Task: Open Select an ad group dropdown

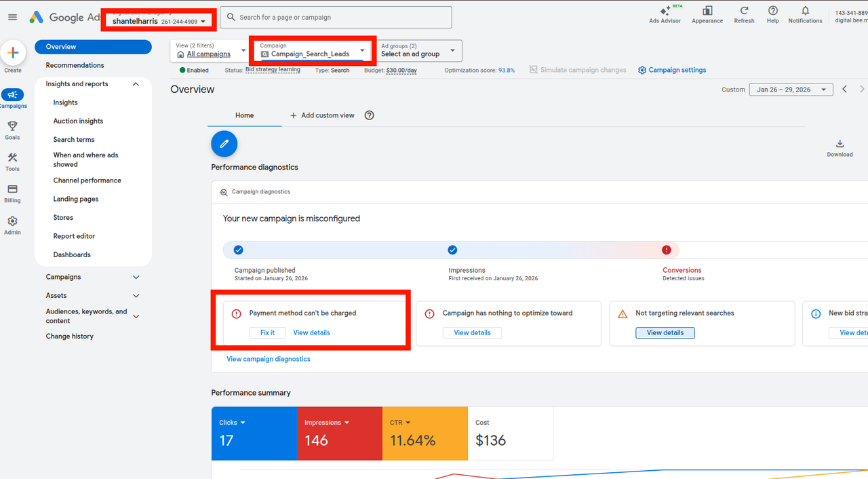Action: tap(417, 50)
